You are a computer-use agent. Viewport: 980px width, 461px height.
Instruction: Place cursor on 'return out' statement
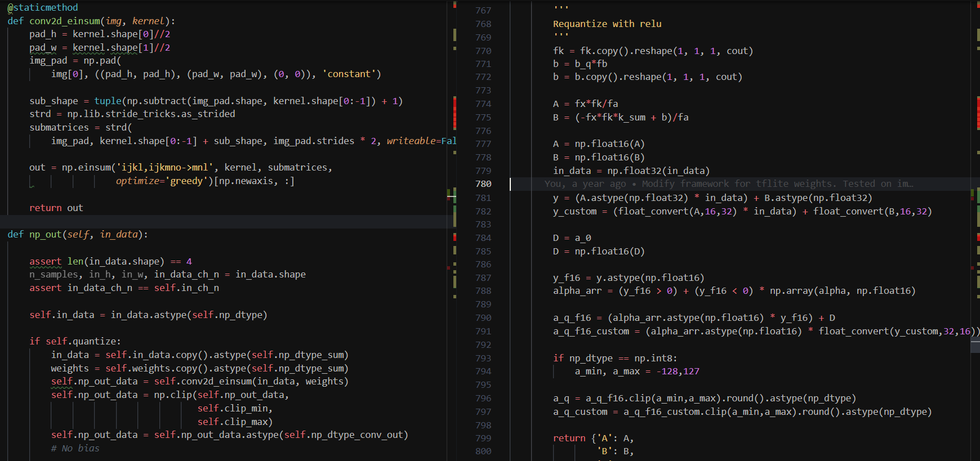click(x=56, y=208)
